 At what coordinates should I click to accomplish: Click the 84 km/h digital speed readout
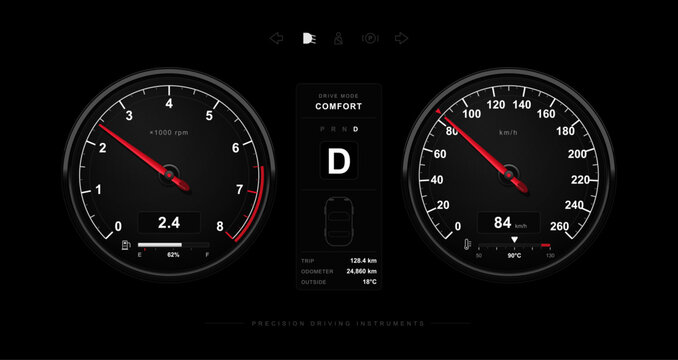click(508, 223)
